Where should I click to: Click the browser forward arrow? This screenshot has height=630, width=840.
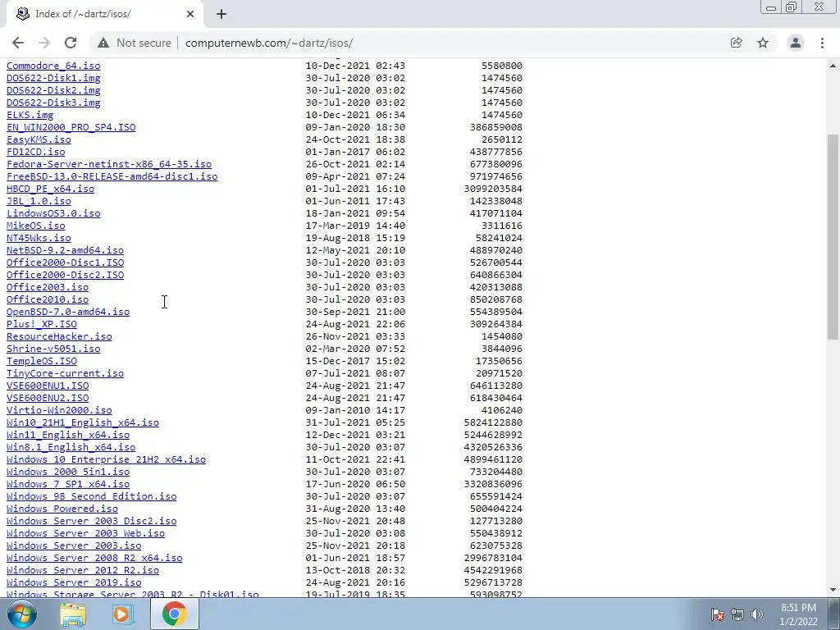pyautogui.click(x=44, y=43)
